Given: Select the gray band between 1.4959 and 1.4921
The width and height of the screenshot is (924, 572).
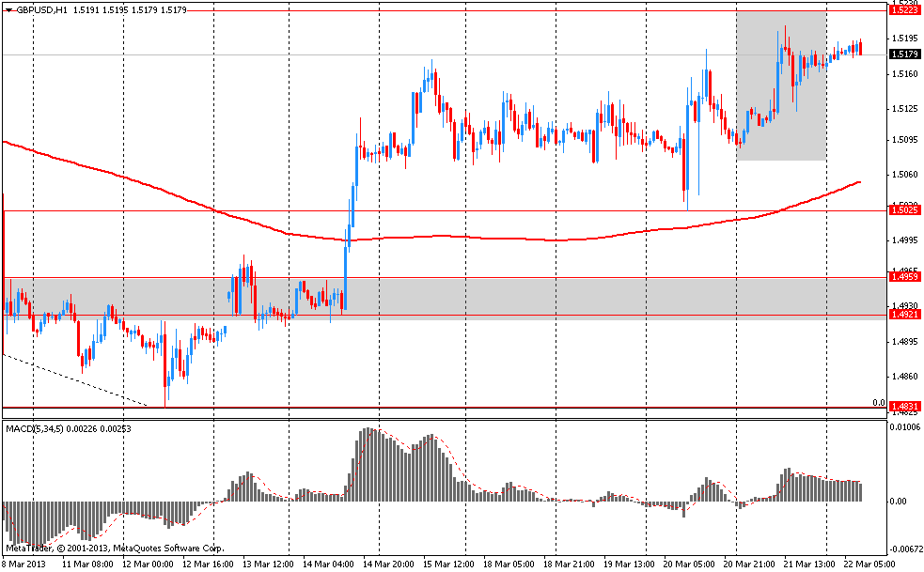Looking at the screenshot, I should (445, 299).
